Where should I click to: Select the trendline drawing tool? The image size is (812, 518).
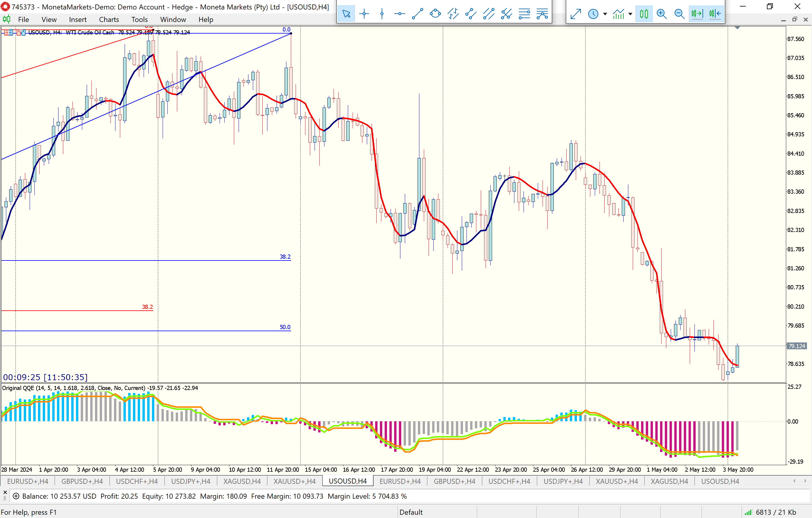tap(418, 14)
